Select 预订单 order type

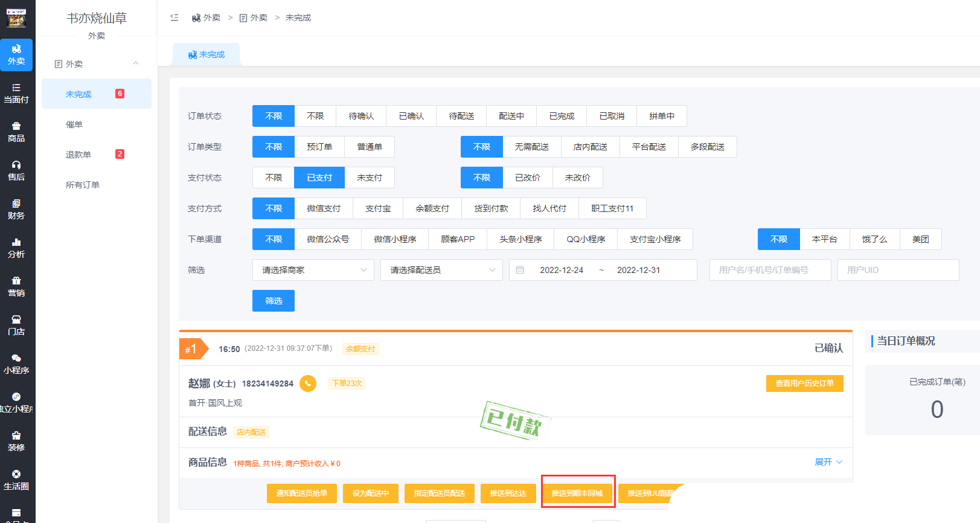[319, 147]
